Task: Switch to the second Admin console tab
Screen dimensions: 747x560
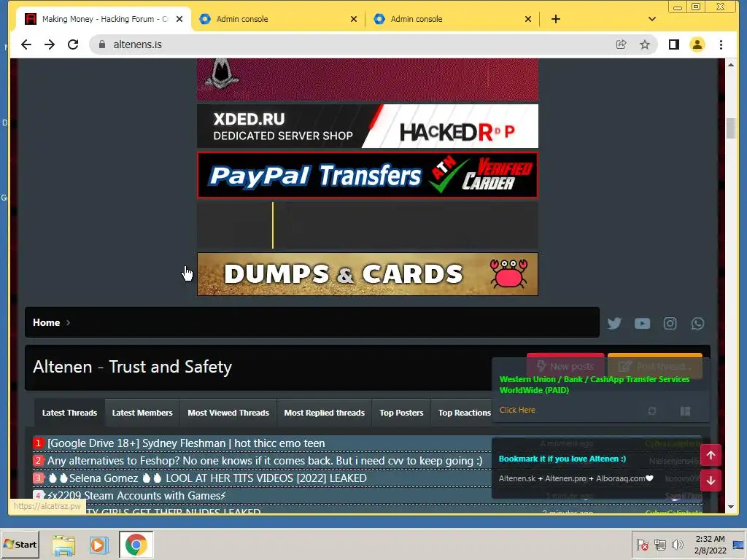Action: click(452, 19)
